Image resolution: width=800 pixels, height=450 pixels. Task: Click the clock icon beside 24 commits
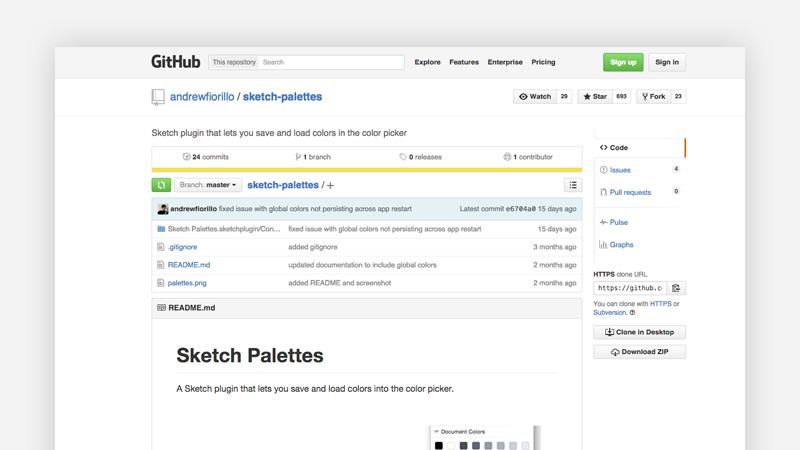(186, 157)
